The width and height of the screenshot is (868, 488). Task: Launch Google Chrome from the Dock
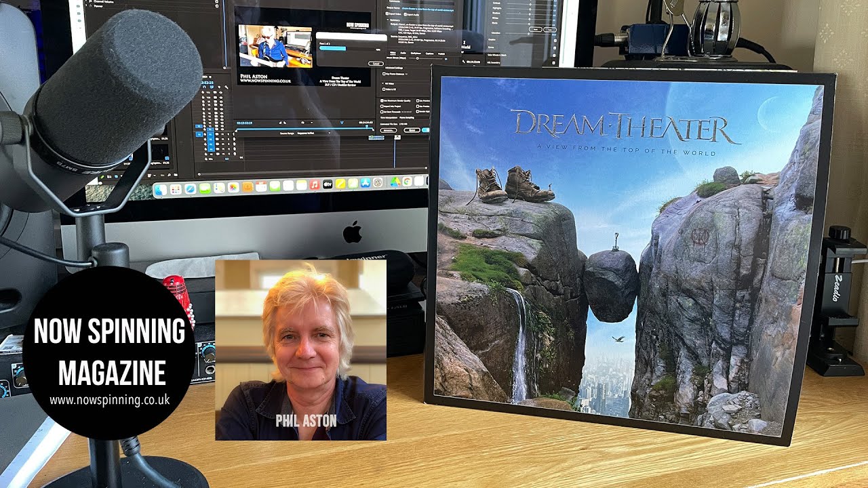pyautogui.click(x=407, y=182)
